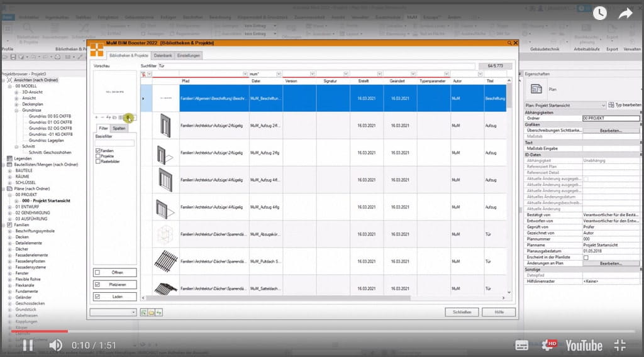This screenshot has width=644, height=357.
Task: Mute the video volume speaker icon
Action: point(55,344)
